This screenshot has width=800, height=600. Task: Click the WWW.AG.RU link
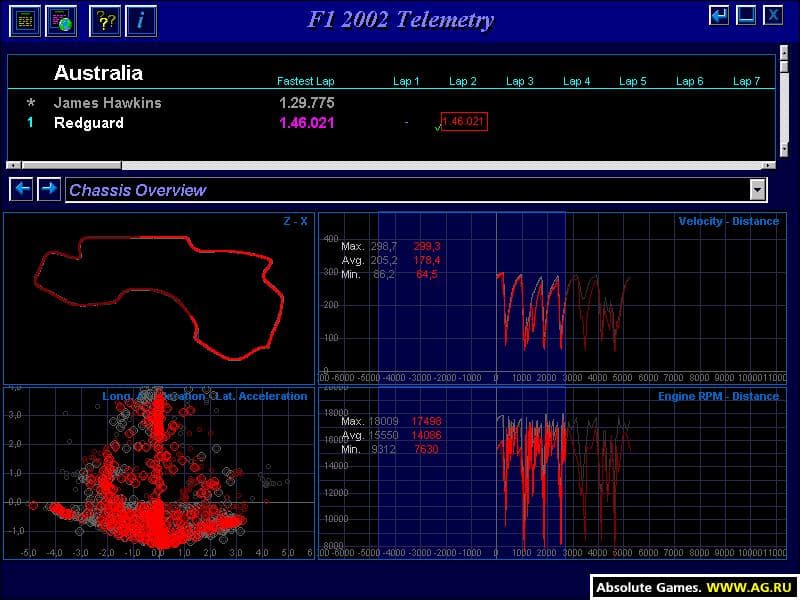(748, 587)
